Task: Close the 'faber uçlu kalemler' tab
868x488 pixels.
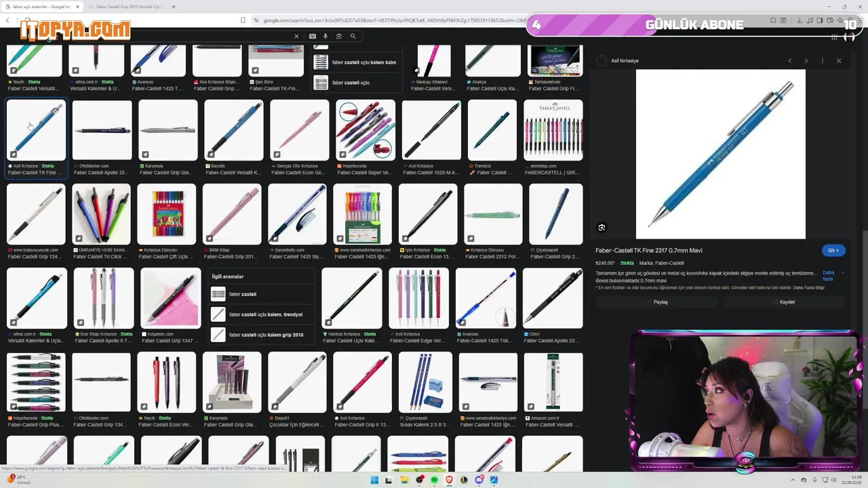Action: 76,7
